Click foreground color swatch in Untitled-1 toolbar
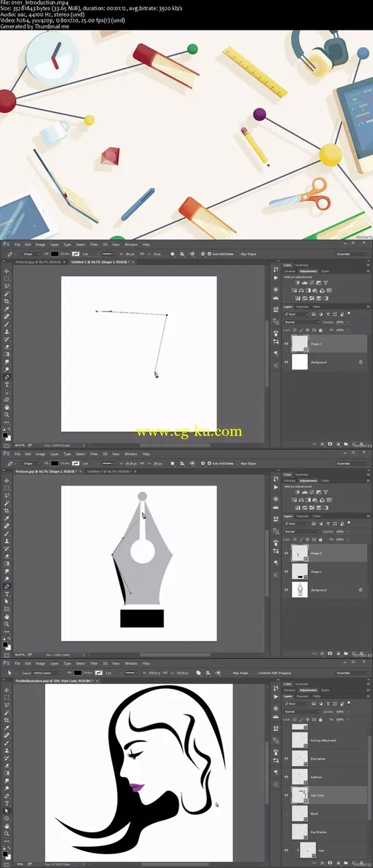 (4, 435)
